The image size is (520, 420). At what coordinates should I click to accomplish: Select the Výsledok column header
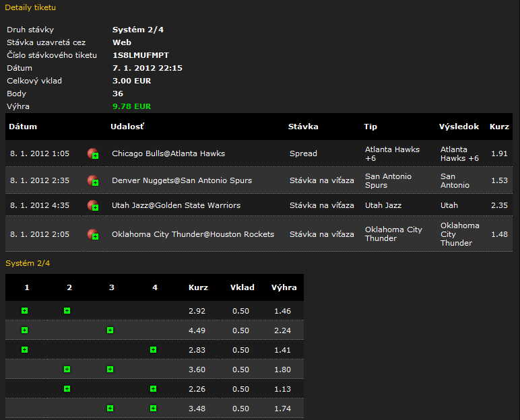[x=459, y=127]
